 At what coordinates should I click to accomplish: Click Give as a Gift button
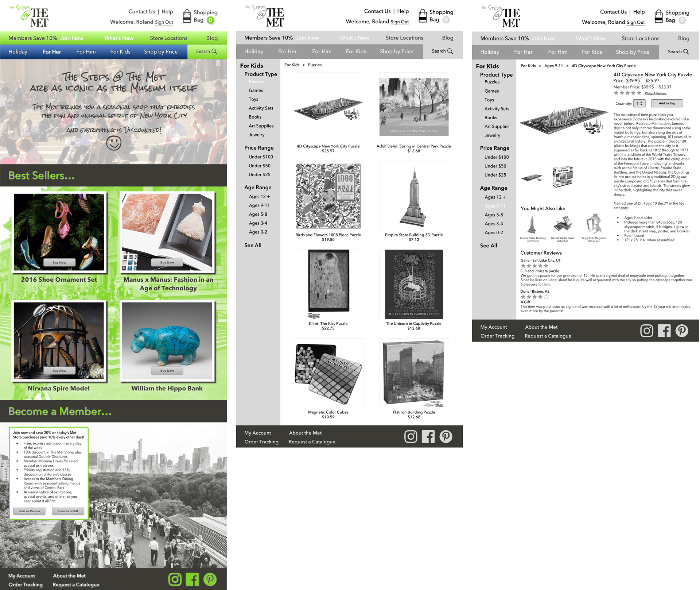(68, 511)
